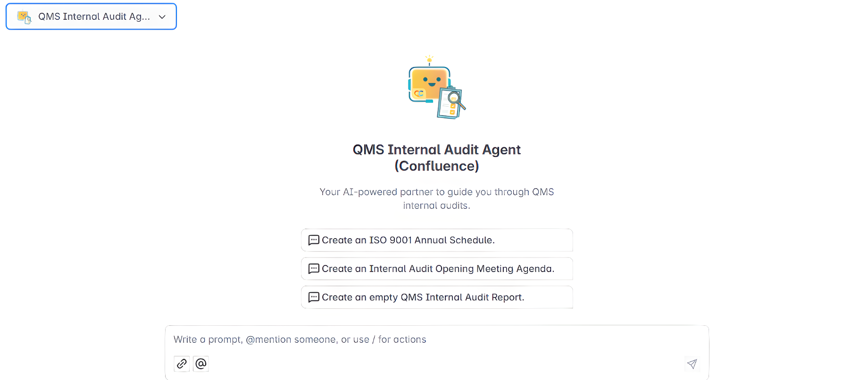Click the lightbulb atop the robot avatar

point(429,59)
